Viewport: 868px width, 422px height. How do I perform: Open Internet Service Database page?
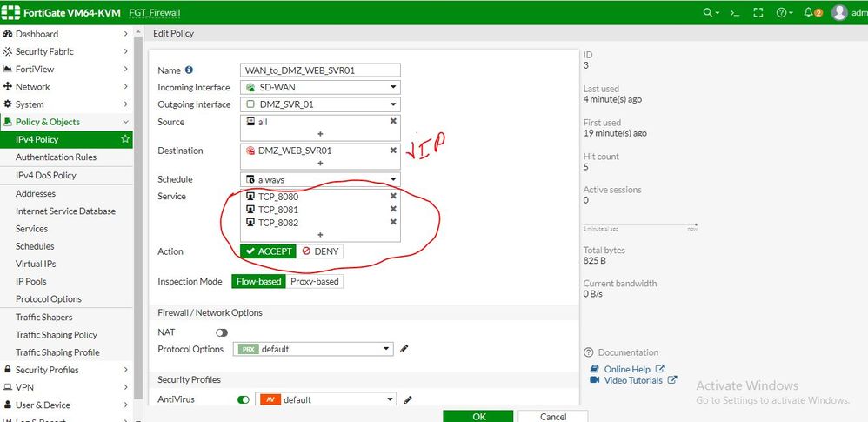[x=66, y=211]
